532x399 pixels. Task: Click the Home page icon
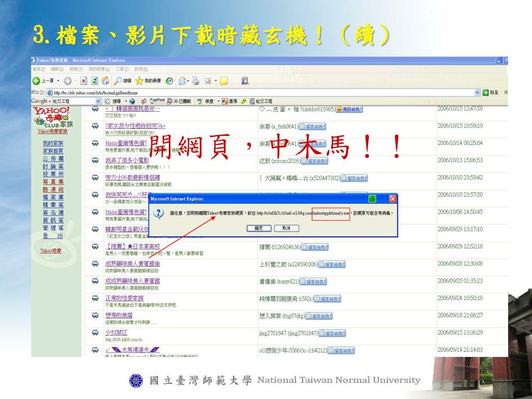(x=105, y=81)
